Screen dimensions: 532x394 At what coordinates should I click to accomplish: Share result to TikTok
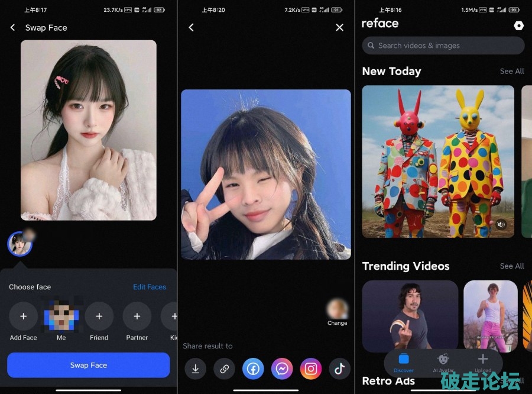click(x=339, y=369)
